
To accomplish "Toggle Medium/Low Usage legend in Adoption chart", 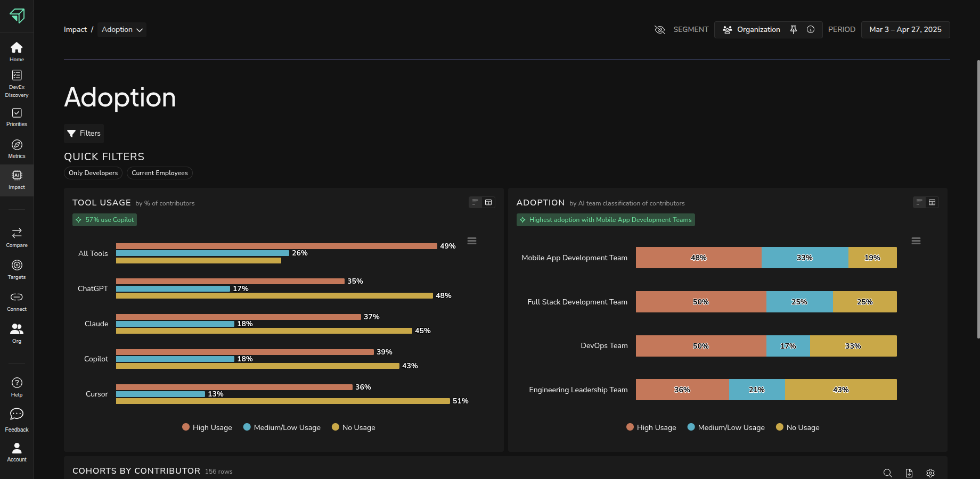I will [726, 427].
